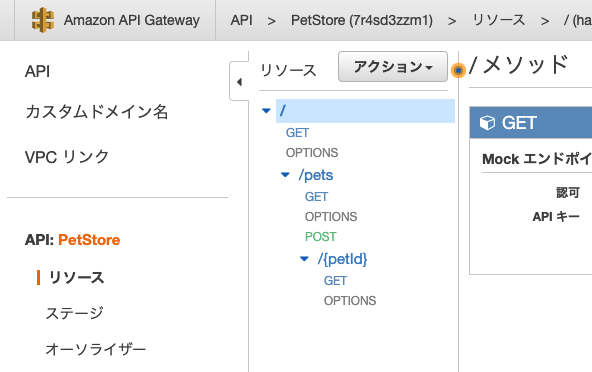Screen dimensions: 592x372
Task: Click the PetStore API name link
Action: tap(89, 240)
